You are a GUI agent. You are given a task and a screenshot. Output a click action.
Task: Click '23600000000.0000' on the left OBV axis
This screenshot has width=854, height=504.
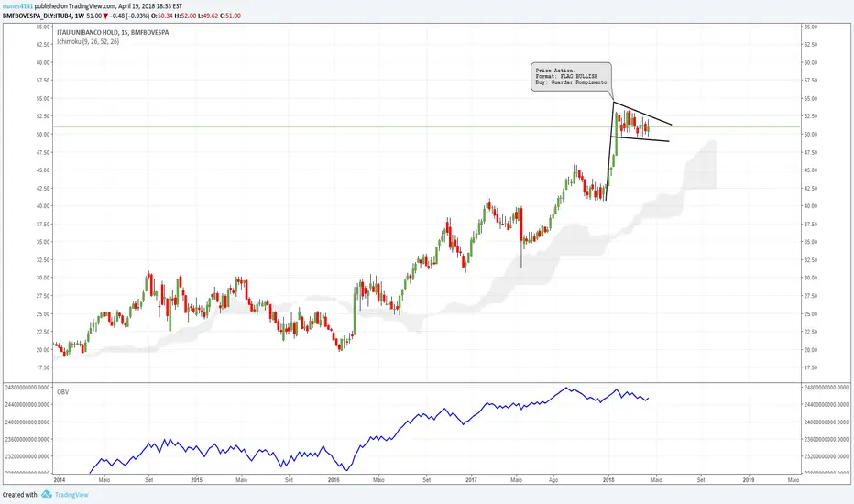click(x=27, y=439)
